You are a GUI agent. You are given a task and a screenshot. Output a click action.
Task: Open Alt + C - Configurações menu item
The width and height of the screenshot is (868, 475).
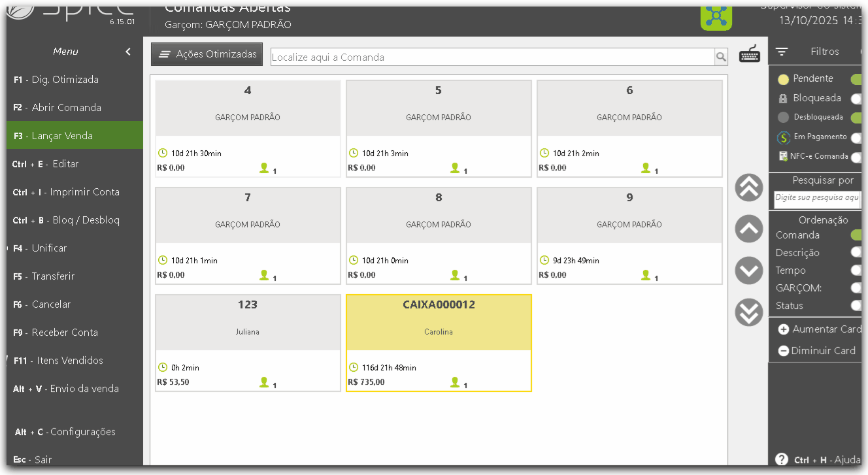coord(75,432)
